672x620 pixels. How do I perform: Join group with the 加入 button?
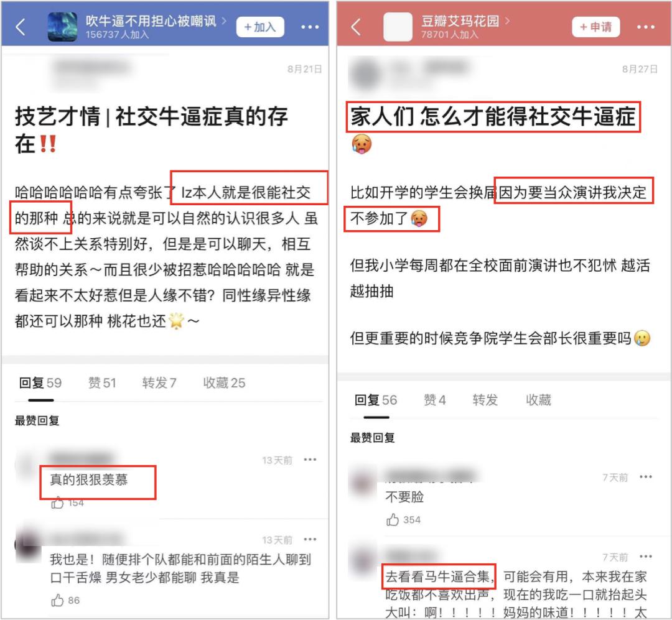(x=260, y=27)
